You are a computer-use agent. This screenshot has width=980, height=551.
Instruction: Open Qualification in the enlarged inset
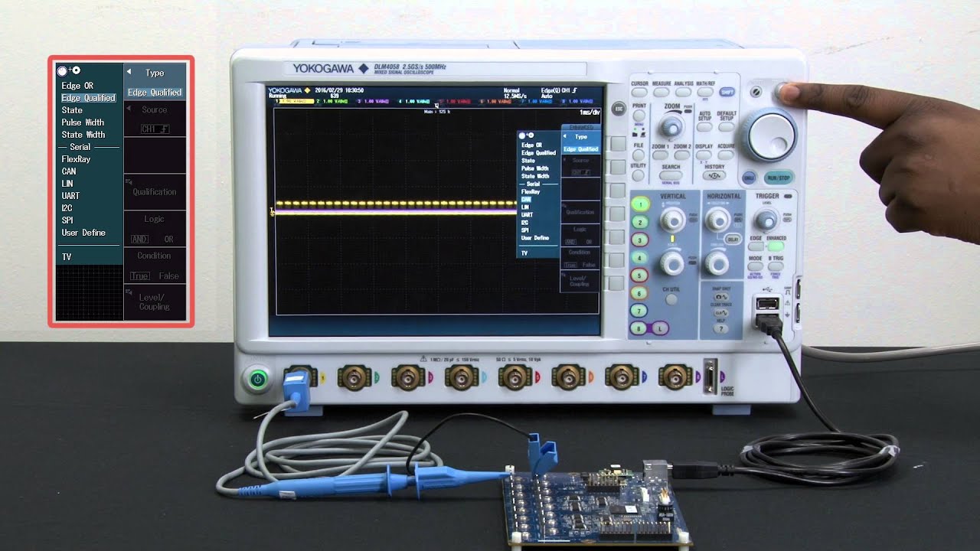point(155,192)
